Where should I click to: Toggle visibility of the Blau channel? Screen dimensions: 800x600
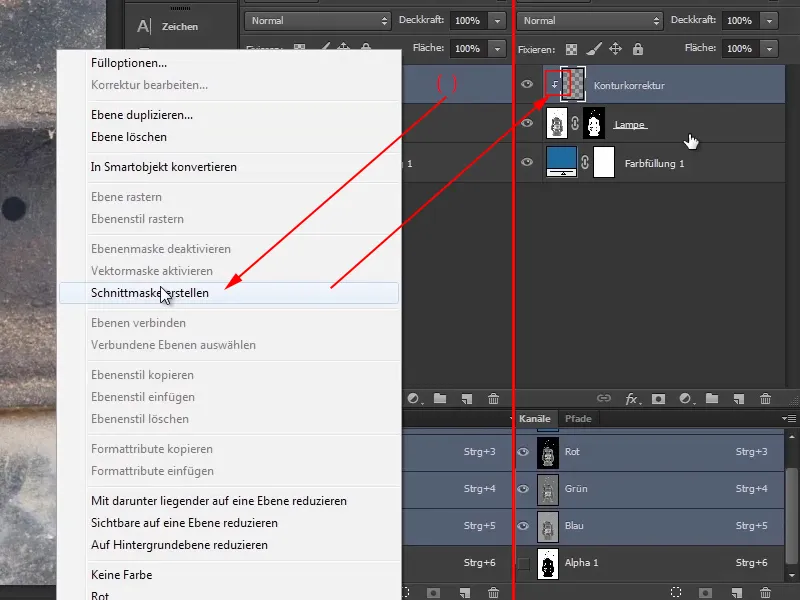pos(523,526)
